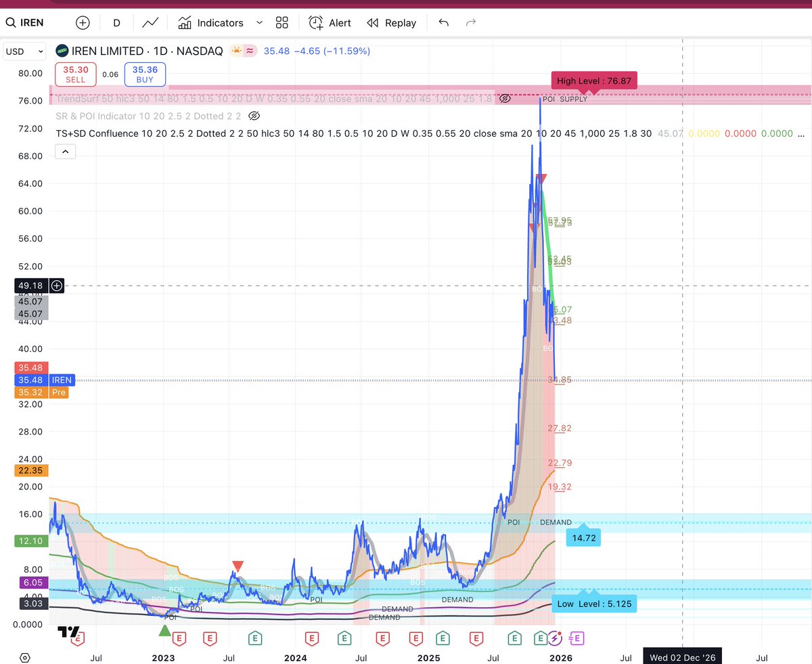This screenshot has height=664, width=812.
Task: Open the USD currency dropdown
Action: 24,51
